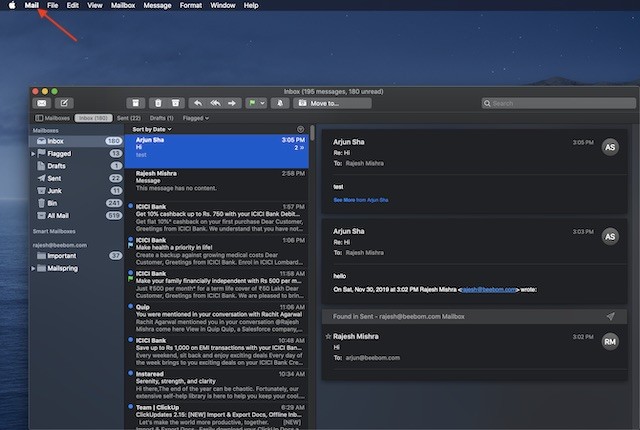This screenshot has width=640, height=430.
Task: Open the Drafts mailbox in sidebar
Action: point(76,166)
